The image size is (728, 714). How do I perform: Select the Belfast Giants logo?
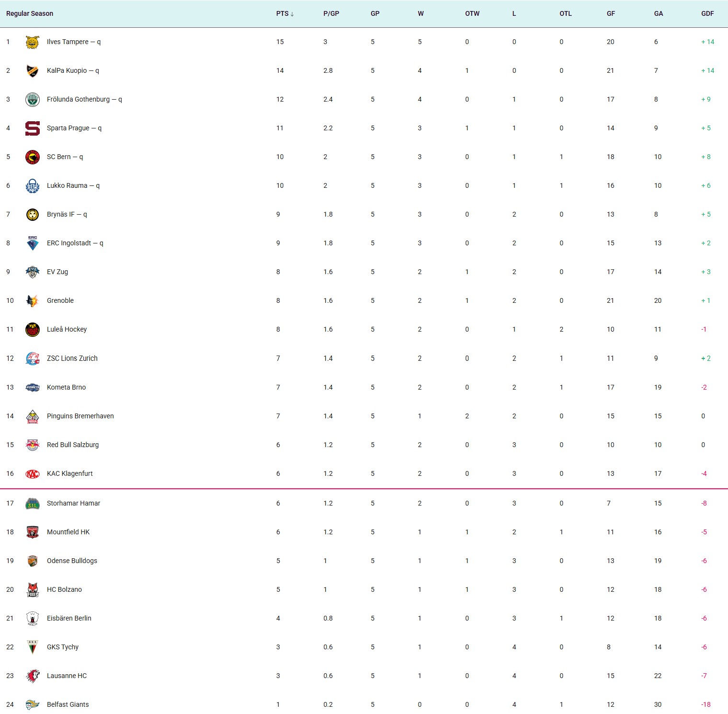click(33, 705)
